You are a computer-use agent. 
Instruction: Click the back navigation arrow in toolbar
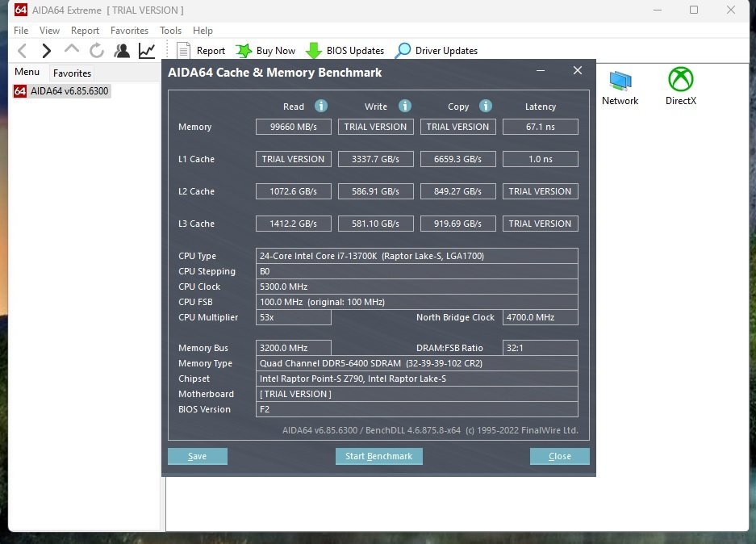[22, 51]
